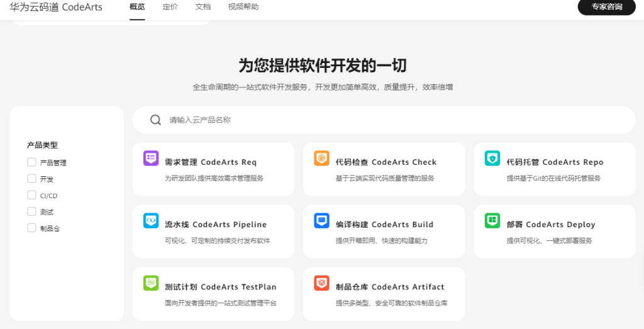Click the heading 为您提供软件开发的一切
The width and height of the screenshot is (644, 329).
click(323, 65)
